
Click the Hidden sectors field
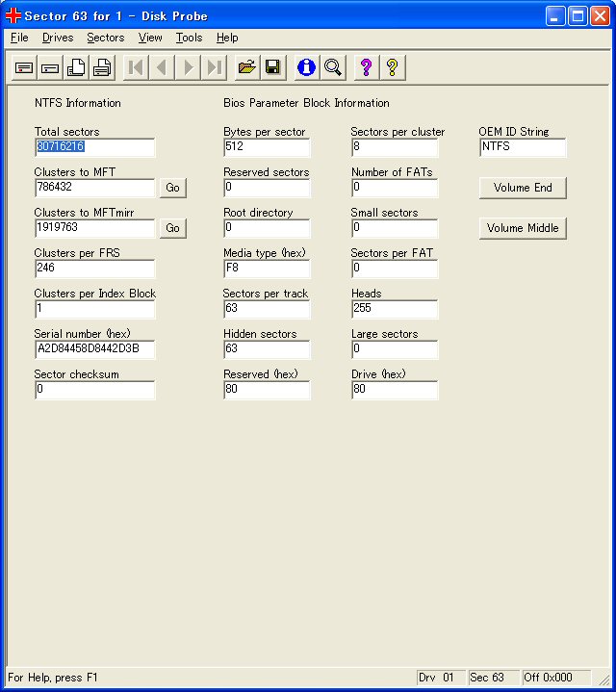[267, 349]
